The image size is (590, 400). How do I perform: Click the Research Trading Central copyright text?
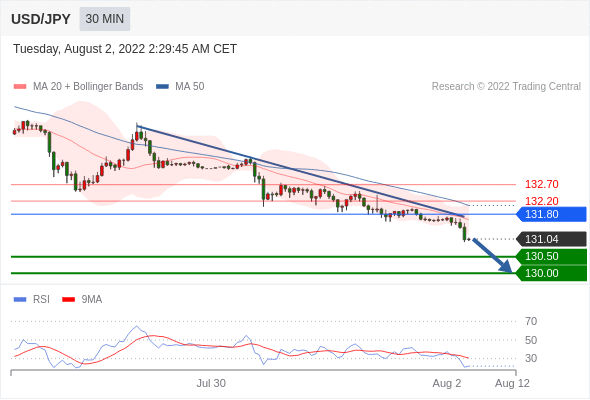[x=506, y=87]
